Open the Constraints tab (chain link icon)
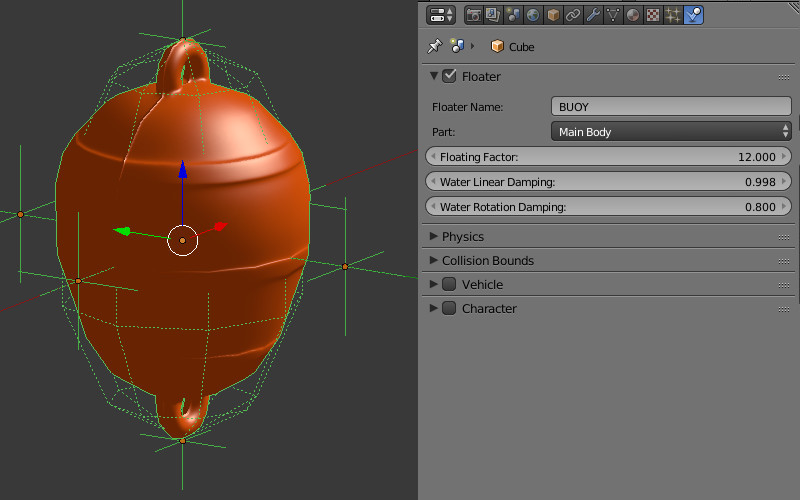 tap(572, 15)
